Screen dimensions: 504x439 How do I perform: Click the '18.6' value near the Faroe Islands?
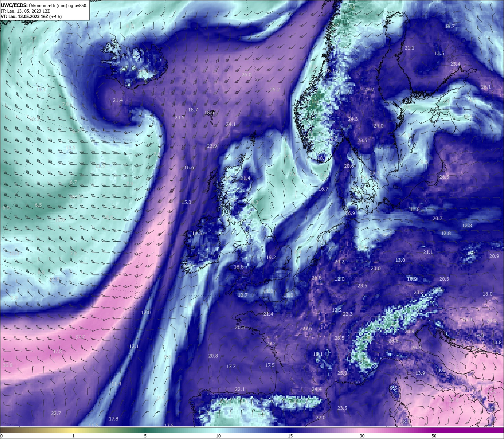pos(209,113)
